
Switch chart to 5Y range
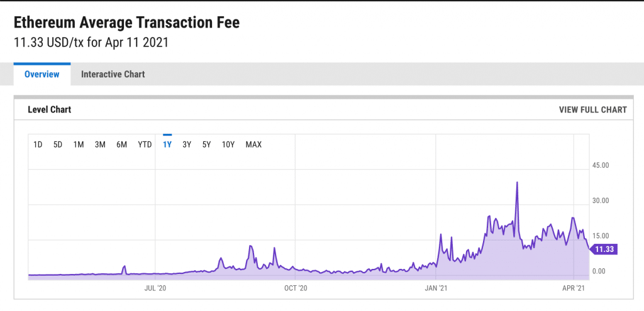click(x=206, y=145)
